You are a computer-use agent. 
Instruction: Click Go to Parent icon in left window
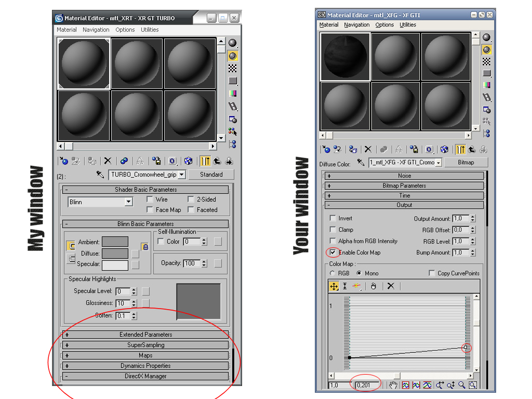pyautogui.click(x=217, y=161)
